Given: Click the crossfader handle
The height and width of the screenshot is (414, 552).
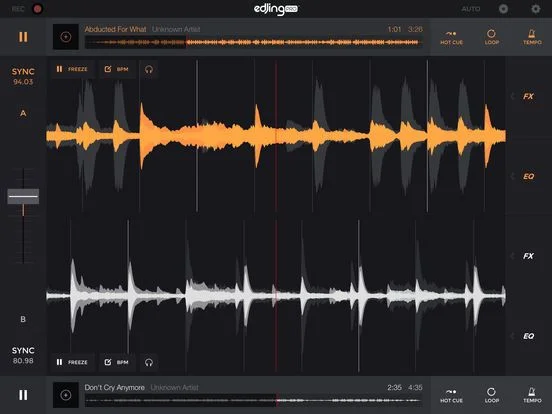Looking at the screenshot, I should (x=23, y=196).
